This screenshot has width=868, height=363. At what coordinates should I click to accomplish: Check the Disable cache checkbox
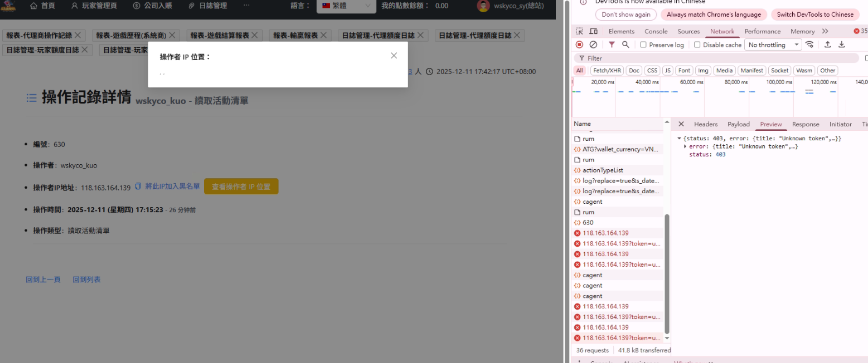tap(697, 45)
